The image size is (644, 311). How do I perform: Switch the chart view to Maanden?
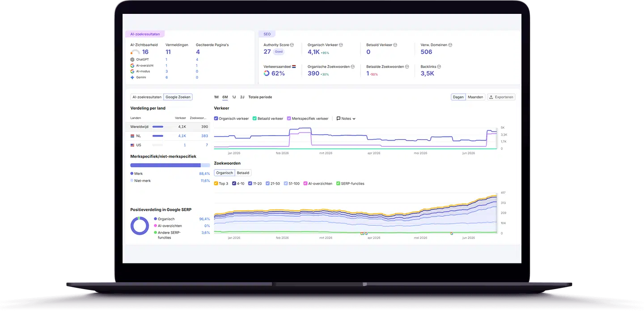(475, 97)
